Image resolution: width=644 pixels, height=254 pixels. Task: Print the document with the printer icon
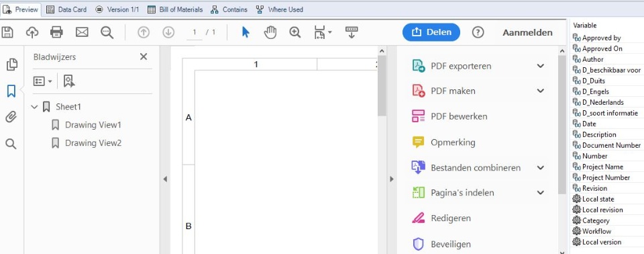coord(56,32)
